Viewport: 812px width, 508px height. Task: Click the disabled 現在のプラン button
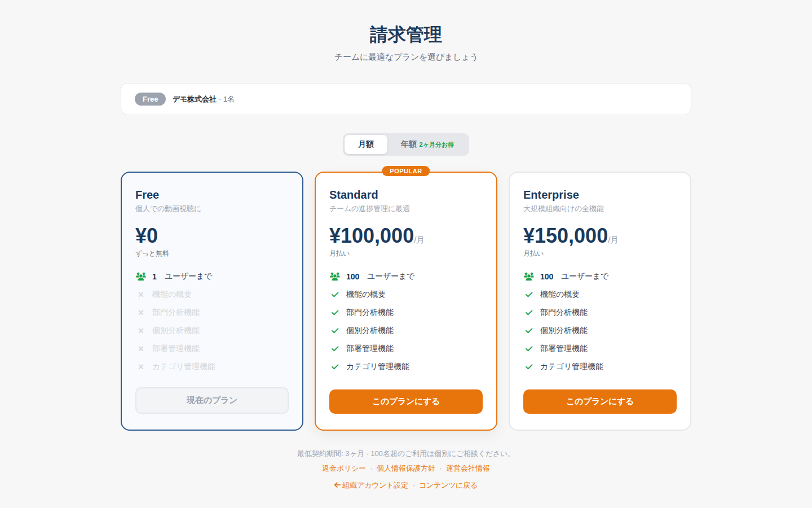coord(212,400)
